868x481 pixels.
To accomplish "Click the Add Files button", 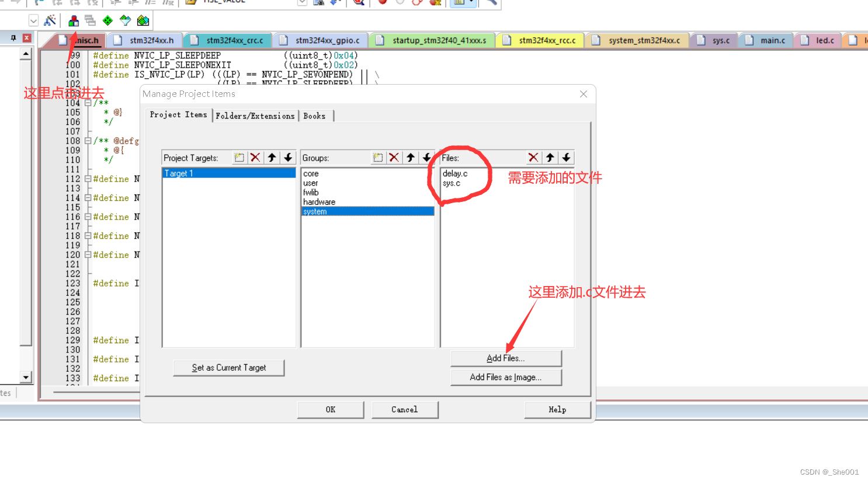I will 506,358.
